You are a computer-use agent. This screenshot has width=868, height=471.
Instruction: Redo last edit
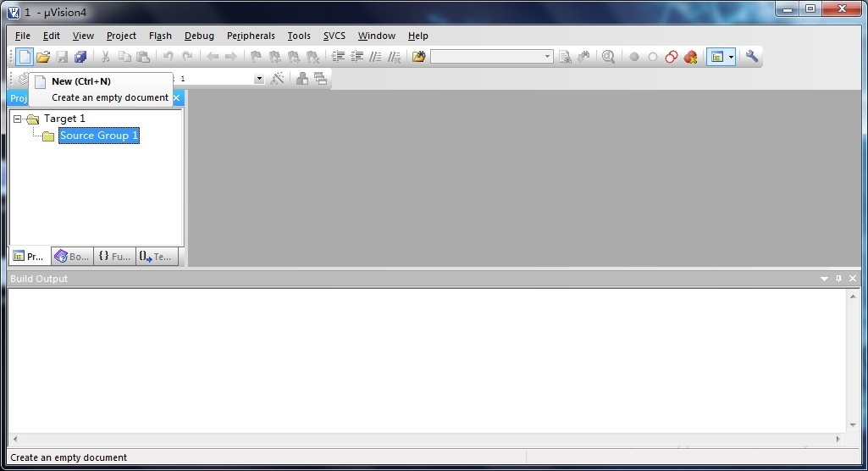(x=187, y=57)
